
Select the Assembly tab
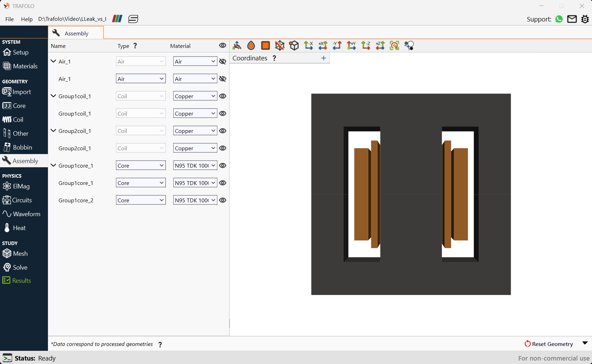tap(76, 33)
